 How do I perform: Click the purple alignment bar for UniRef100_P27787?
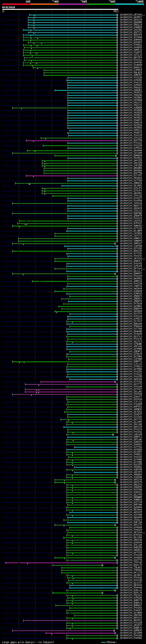coord(72,176)
